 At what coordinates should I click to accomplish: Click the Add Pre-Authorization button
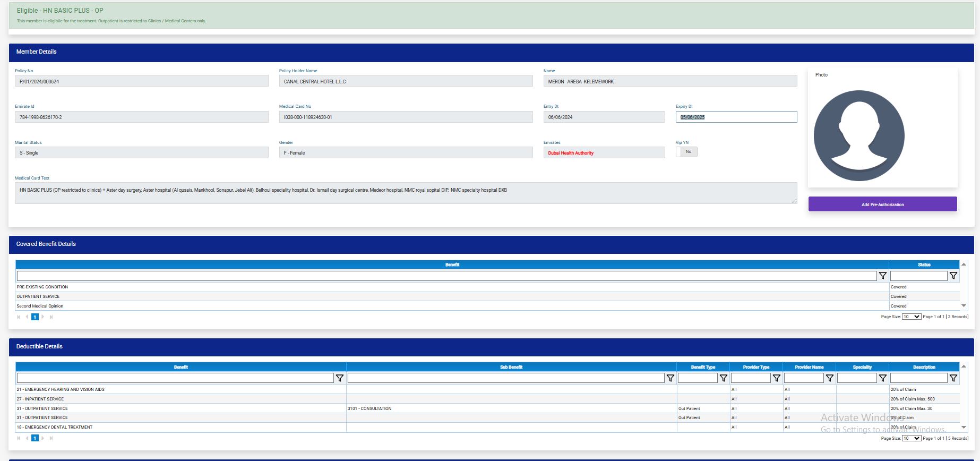tap(882, 204)
